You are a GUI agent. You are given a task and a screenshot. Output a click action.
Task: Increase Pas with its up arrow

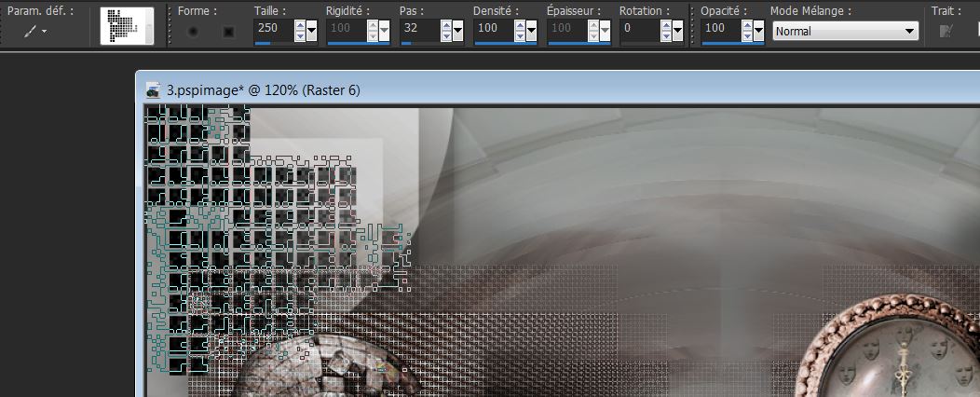(x=446, y=25)
